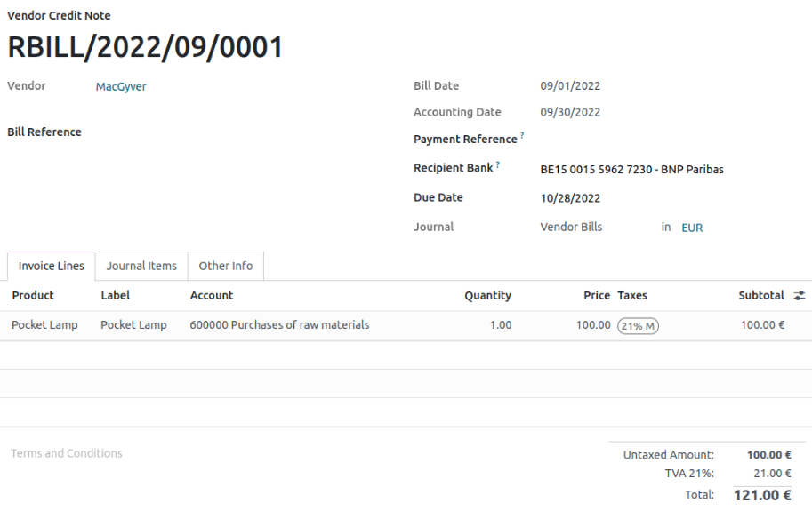Open column options adjust icon
The height and width of the screenshot is (511, 812).
pos(799,296)
